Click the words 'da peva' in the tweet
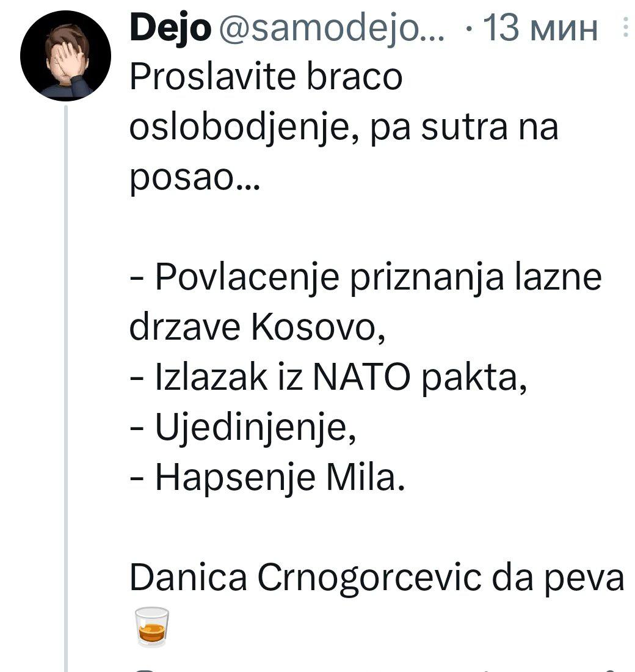Image resolution: width=635 pixels, height=672 pixels. [x=557, y=578]
